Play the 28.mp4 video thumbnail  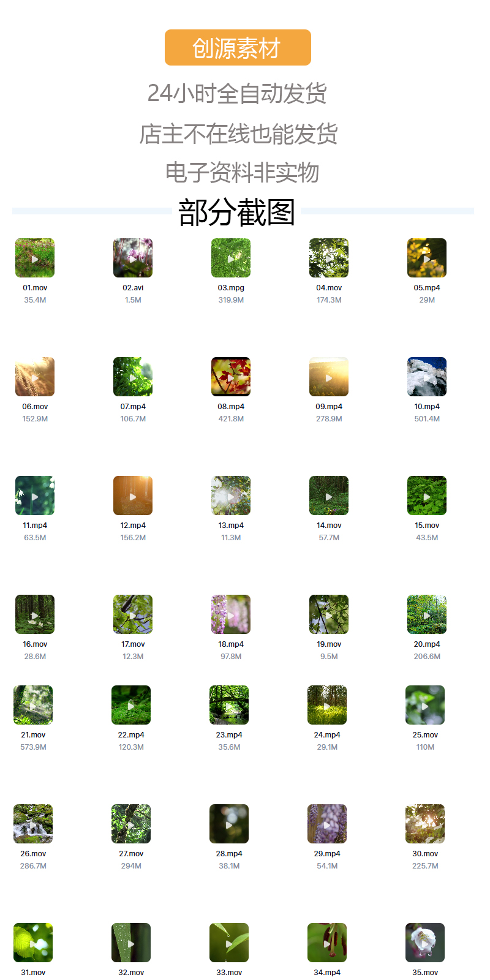click(x=229, y=824)
